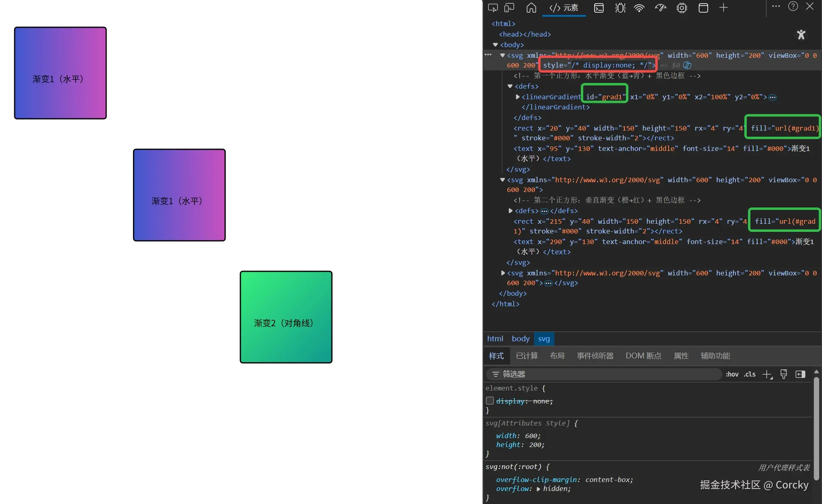
Task: Open the Sources bug icon
Action: coord(620,8)
